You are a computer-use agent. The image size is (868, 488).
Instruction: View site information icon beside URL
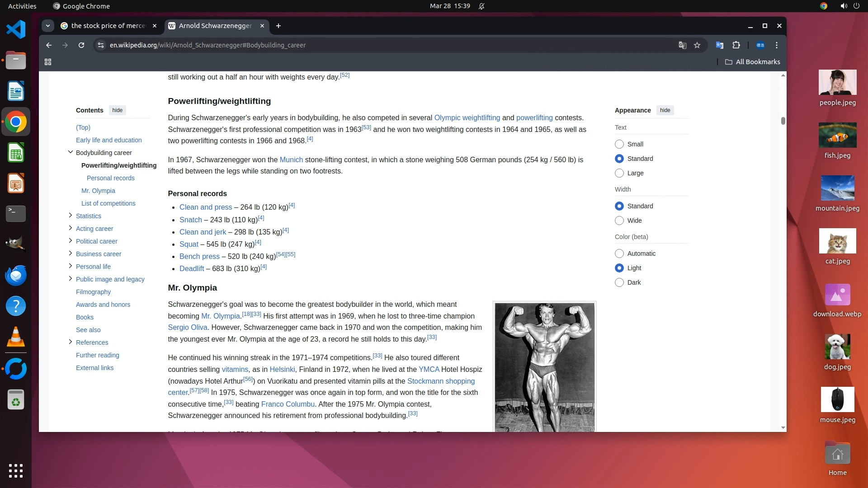click(x=101, y=45)
